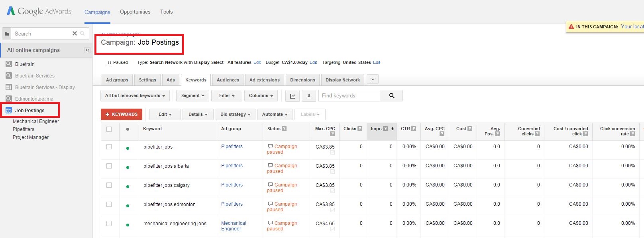Click the keyword search magnifier button
Viewport: 644px width, 238px height.
pyautogui.click(x=392, y=96)
